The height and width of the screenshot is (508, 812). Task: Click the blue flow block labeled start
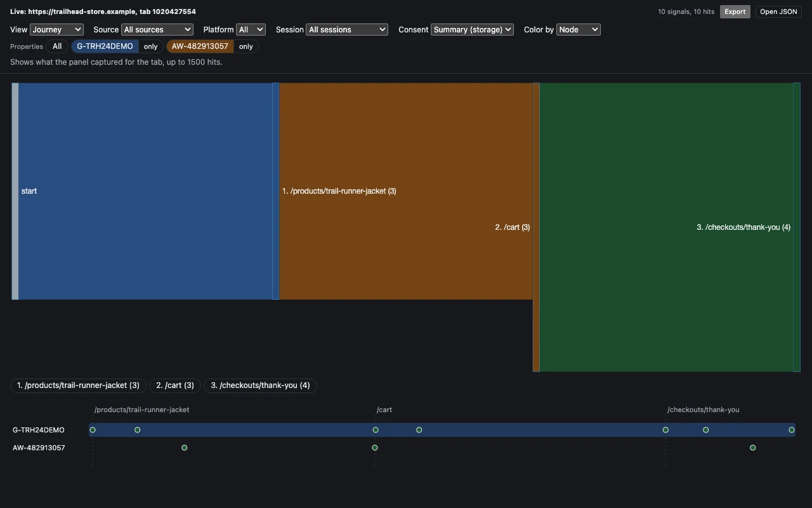145,191
